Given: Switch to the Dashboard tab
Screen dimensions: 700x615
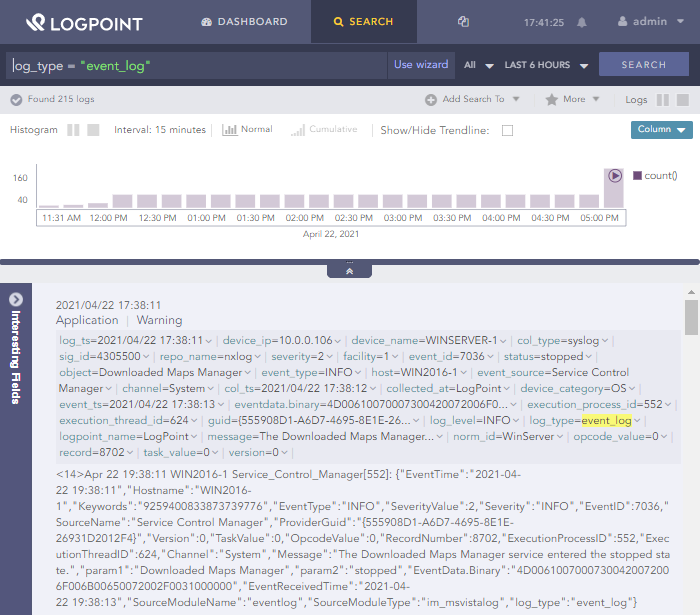Looking at the screenshot, I should [x=244, y=21].
